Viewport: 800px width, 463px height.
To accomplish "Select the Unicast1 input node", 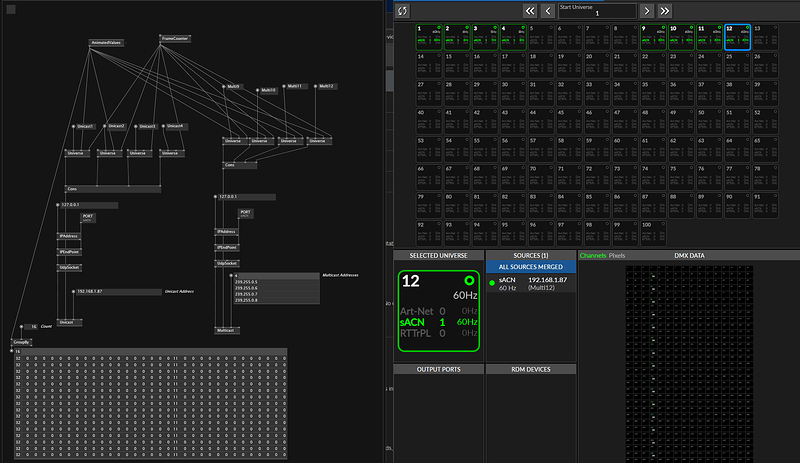I will point(85,127).
